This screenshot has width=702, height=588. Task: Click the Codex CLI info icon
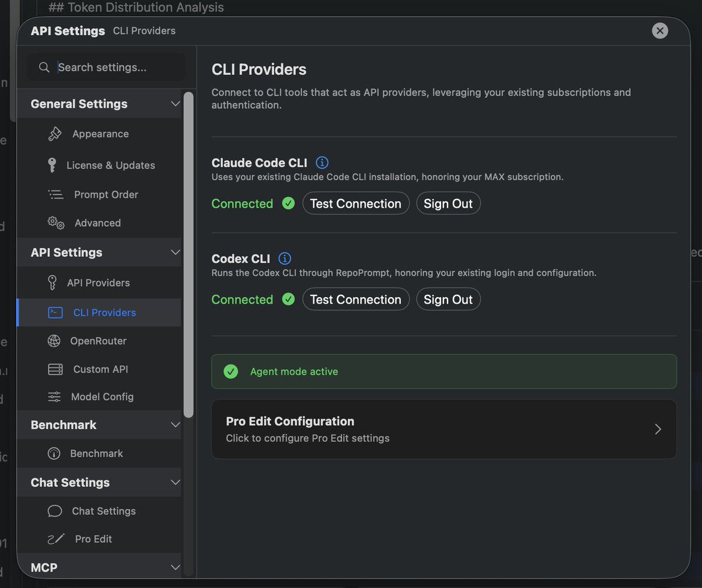(285, 258)
